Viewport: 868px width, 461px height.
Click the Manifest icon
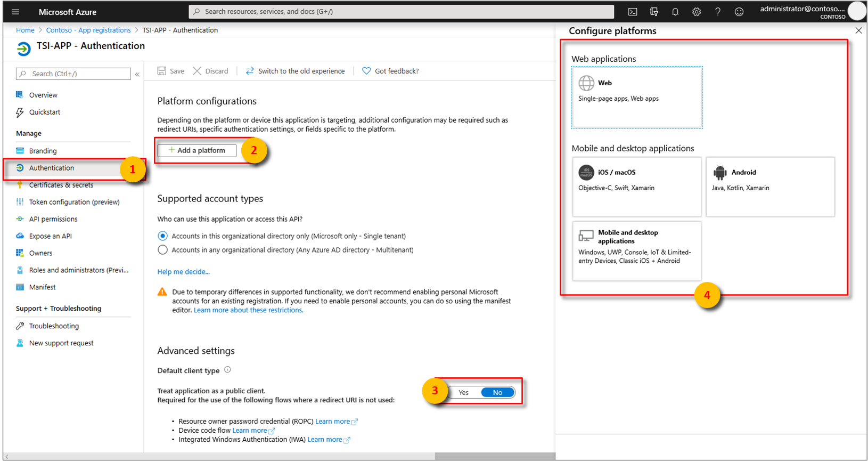point(20,287)
